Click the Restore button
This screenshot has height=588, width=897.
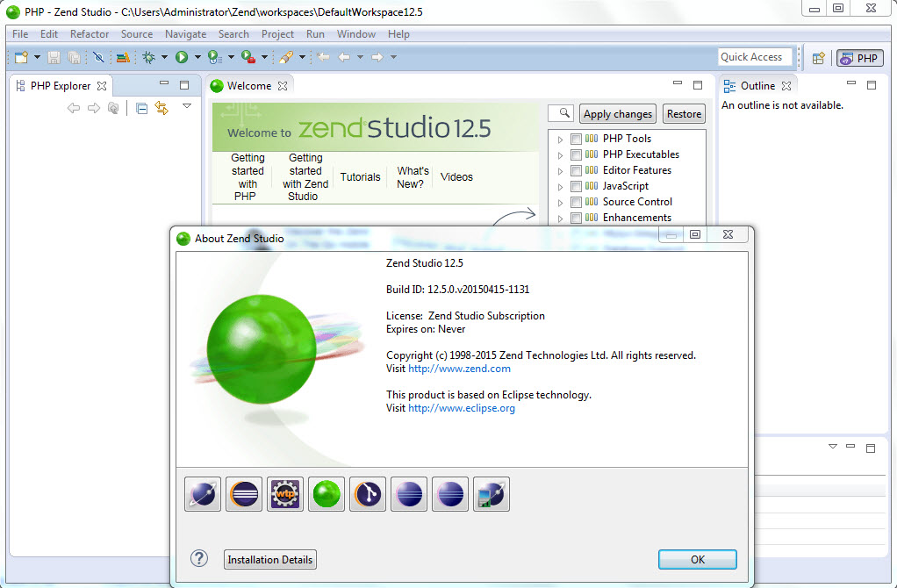[x=684, y=114]
